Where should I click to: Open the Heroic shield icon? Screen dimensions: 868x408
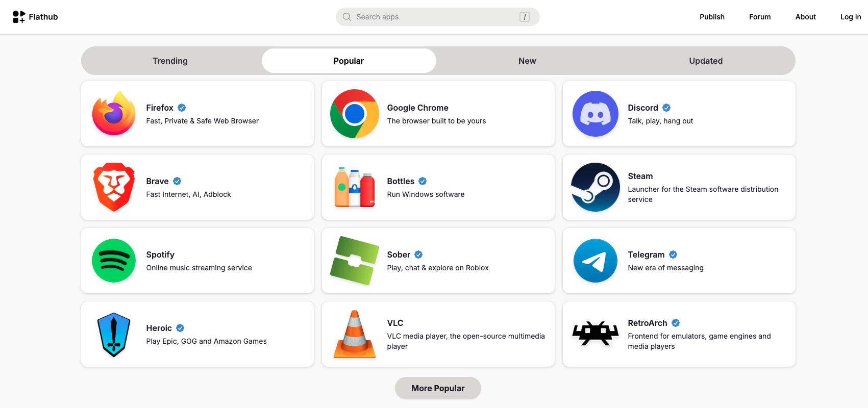point(114,334)
